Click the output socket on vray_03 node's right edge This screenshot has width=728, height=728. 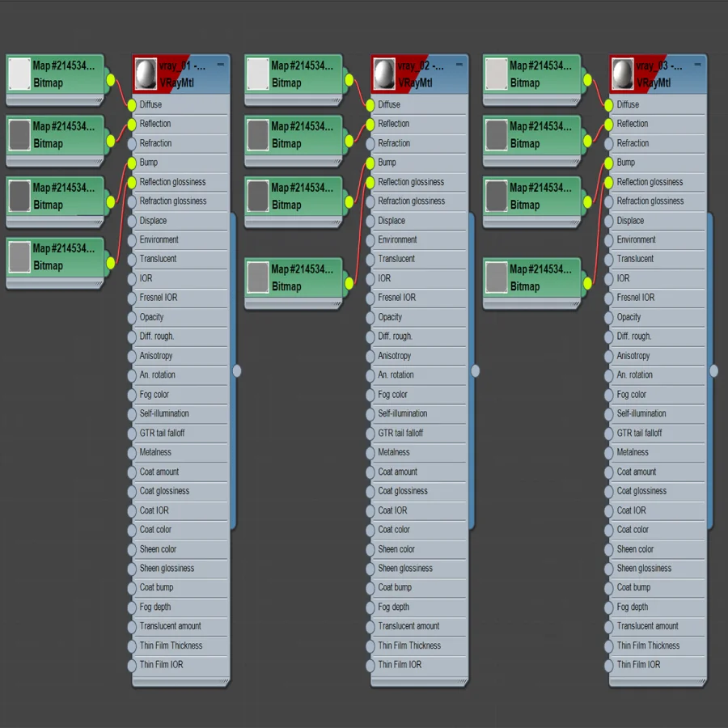(x=713, y=371)
